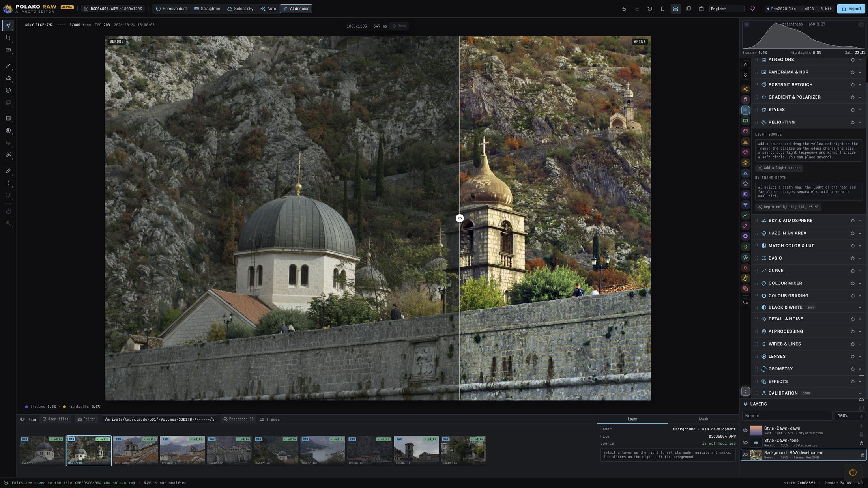
Task: Hide the Style Dawn dawn layer
Action: 745,430
